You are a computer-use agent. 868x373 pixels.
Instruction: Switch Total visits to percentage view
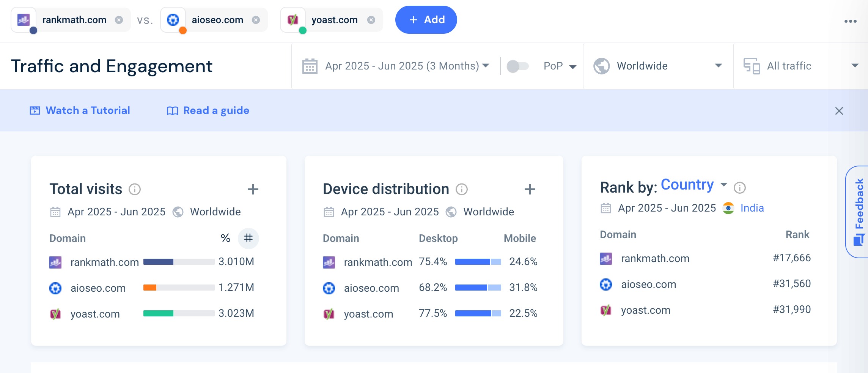tap(225, 238)
